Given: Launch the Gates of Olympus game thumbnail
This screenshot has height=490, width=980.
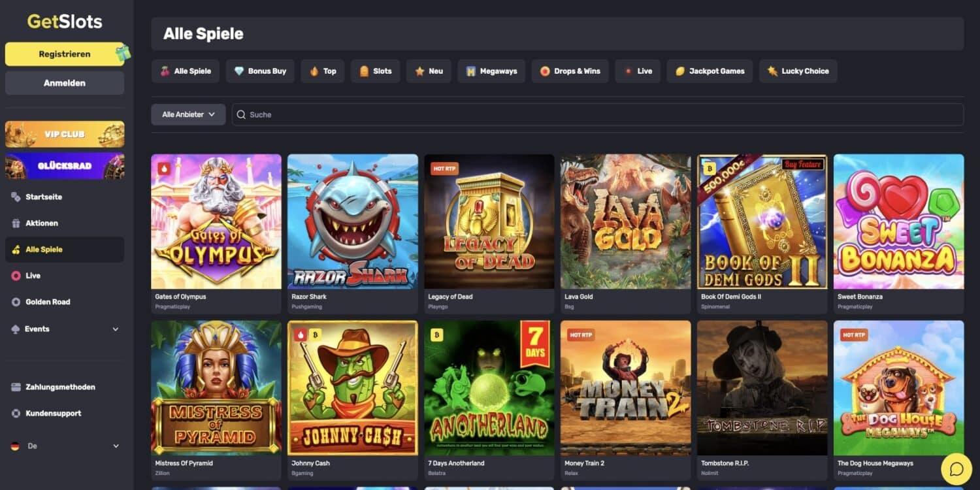Looking at the screenshot, I should coord(216,221).
